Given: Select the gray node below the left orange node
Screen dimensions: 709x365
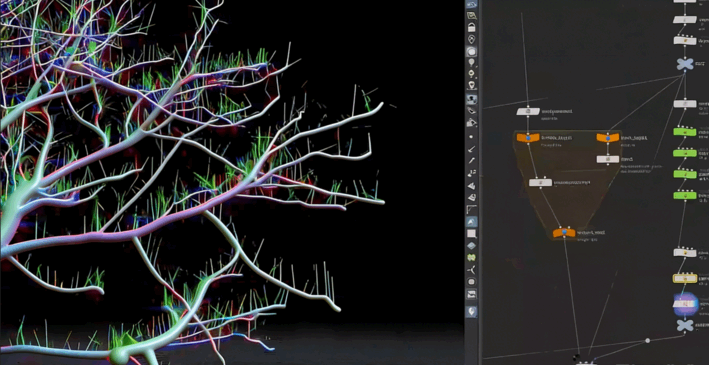Looking at the screenshot, I should coord(540,183).
